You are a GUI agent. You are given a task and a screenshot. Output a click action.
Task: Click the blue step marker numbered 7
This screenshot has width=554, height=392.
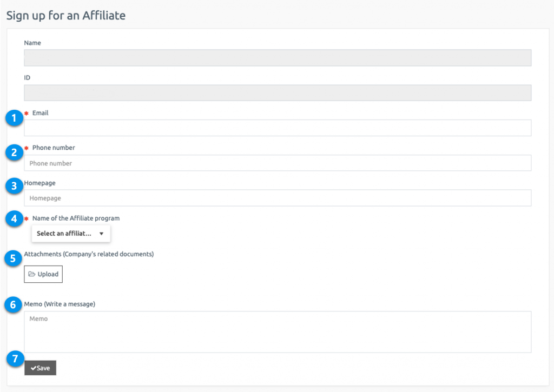[14, 358]
